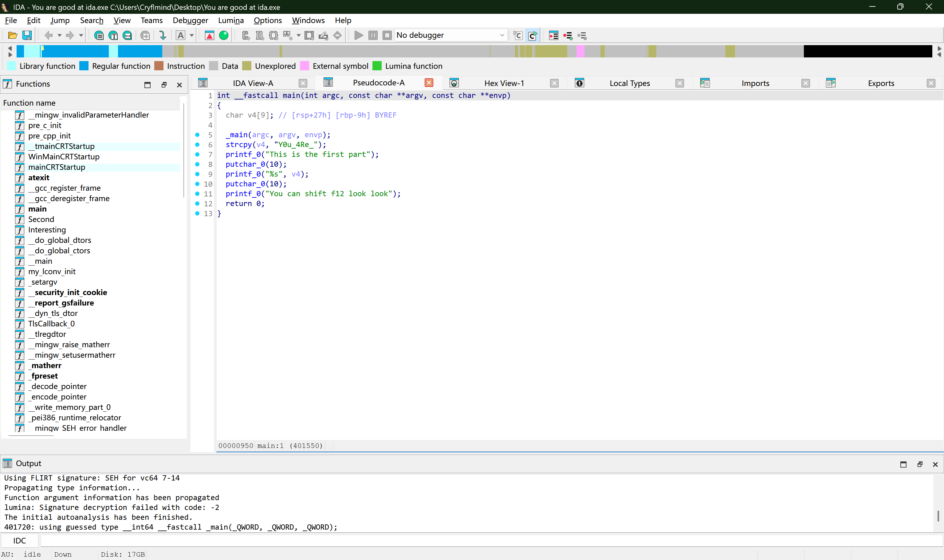Close the Pseudocode-A tab

tap(429, 83)
